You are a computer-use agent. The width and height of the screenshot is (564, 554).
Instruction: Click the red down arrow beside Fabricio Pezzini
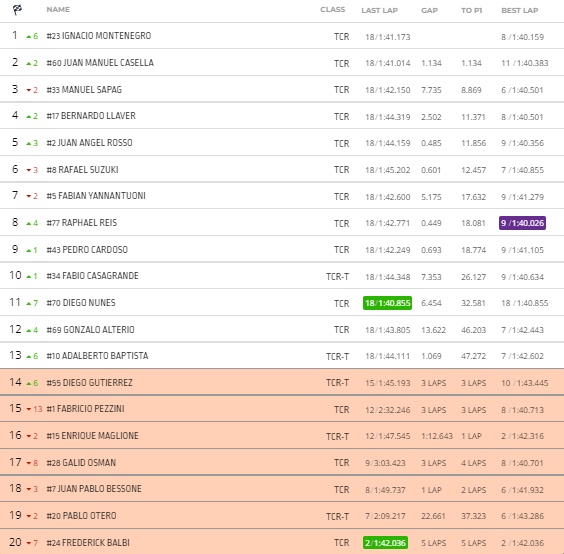[29, 409]
